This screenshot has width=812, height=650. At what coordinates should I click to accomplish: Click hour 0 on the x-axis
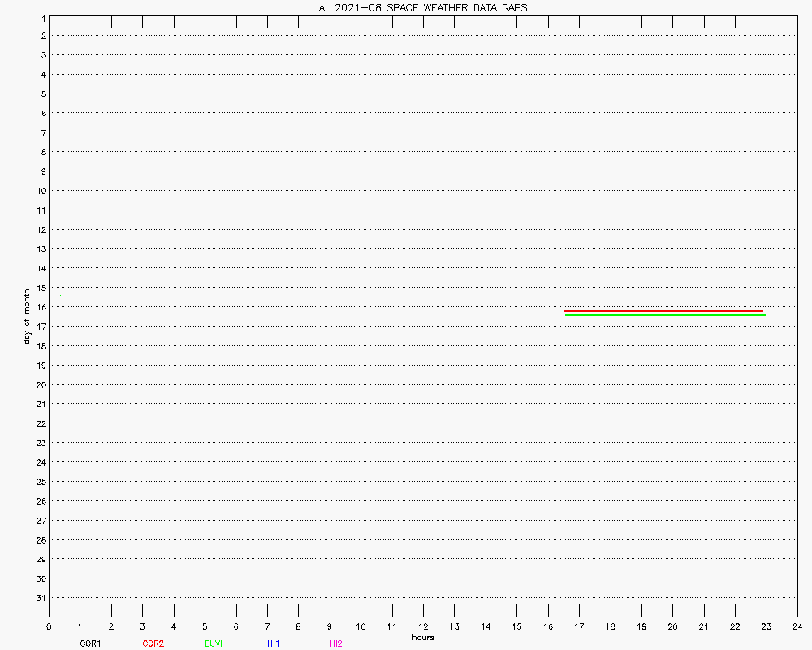pos(49,626)
